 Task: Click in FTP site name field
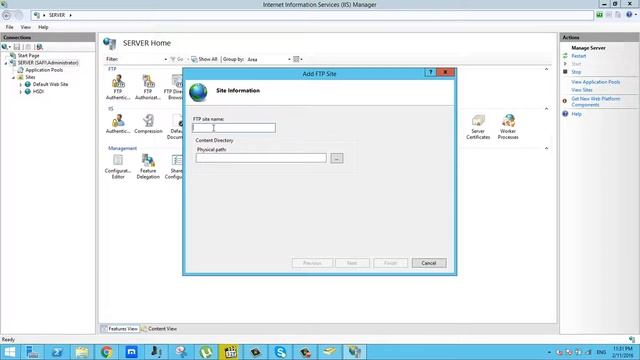pos(234,128)
